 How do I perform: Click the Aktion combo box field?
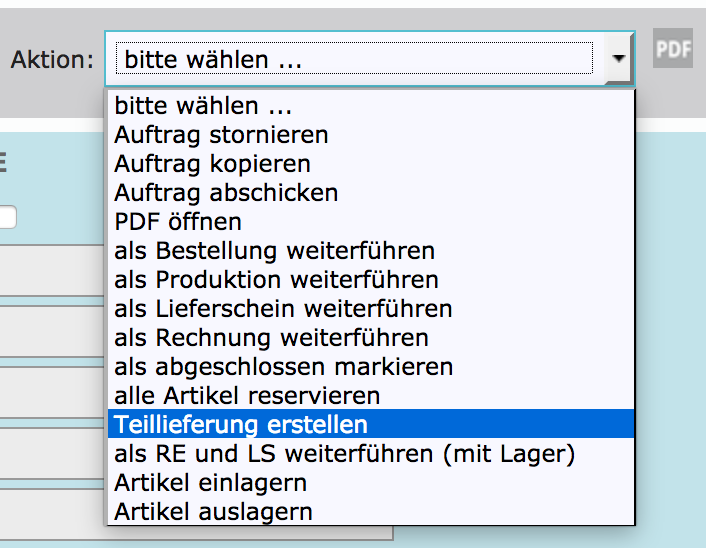(x=355, y=59)
